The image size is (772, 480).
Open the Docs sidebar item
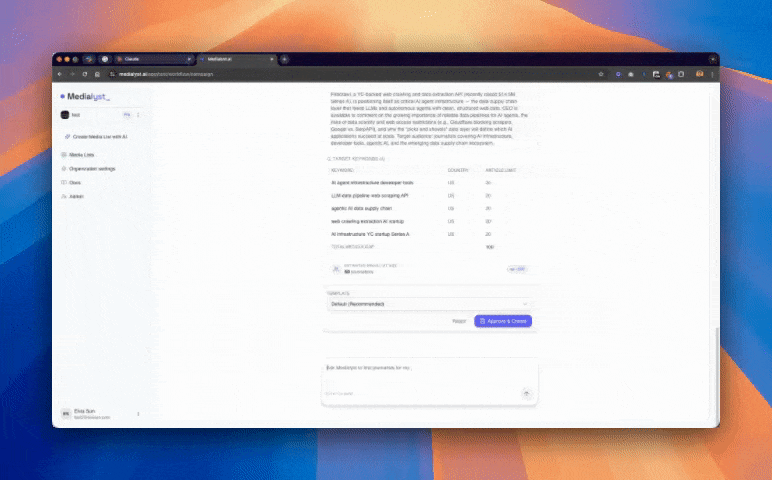pyautogui.click(x=71, y=182)
